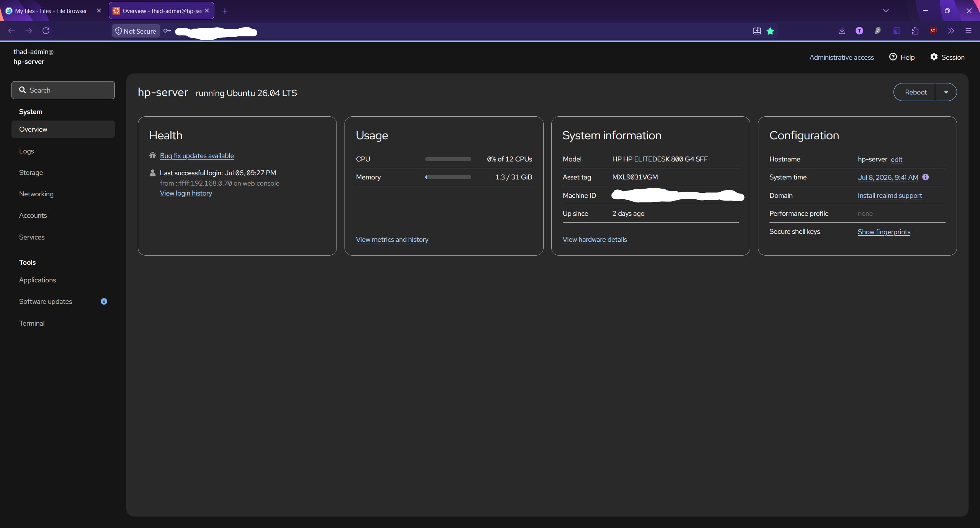980x528 pixels.
Task: Click the system time info icon
Action: coord(925,177)
